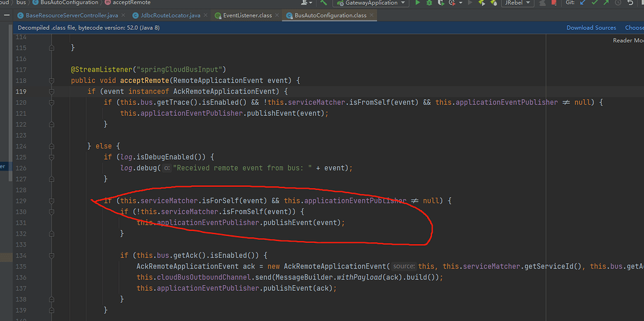644x321 pixels.
Task: Click the Git push arrow icon
Action: click(607, 3)
